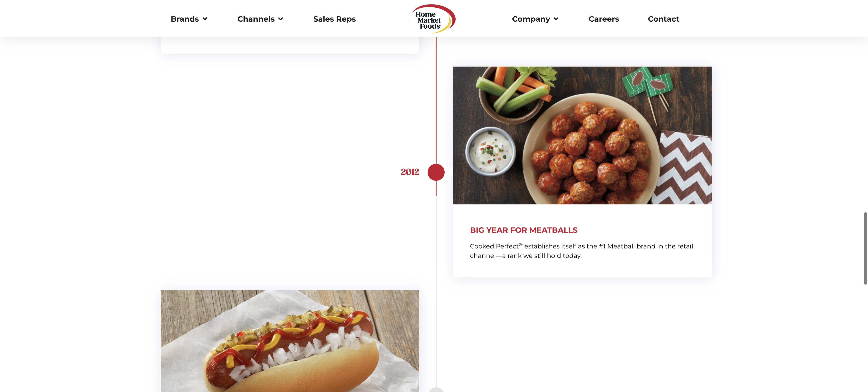Viewport: 868px width, 392px height.
Task: Click the Home Market Foods logo
Action: pyautogui.click(x=434, y=18)
